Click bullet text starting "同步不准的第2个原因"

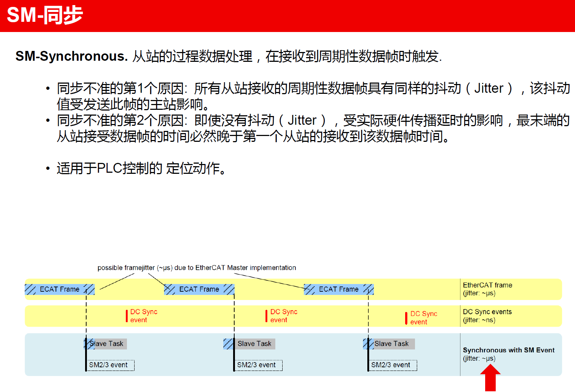point(313,120)
